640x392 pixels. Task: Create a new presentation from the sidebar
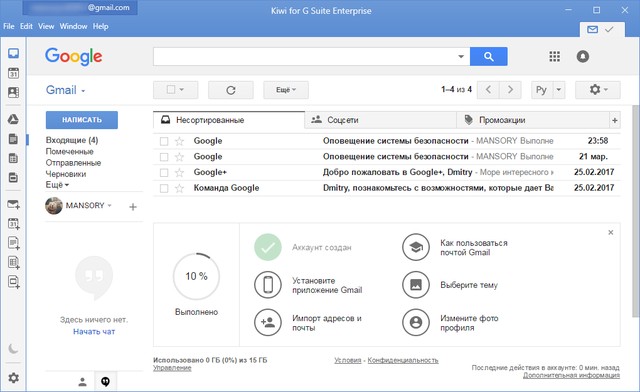[x=13, y=282]
